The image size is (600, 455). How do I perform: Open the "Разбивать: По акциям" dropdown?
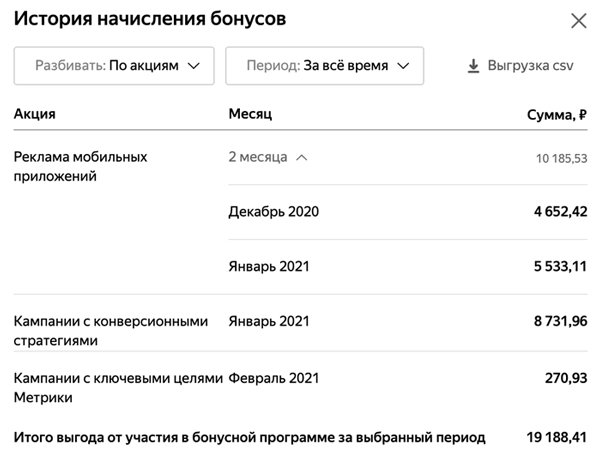(113, 66)
